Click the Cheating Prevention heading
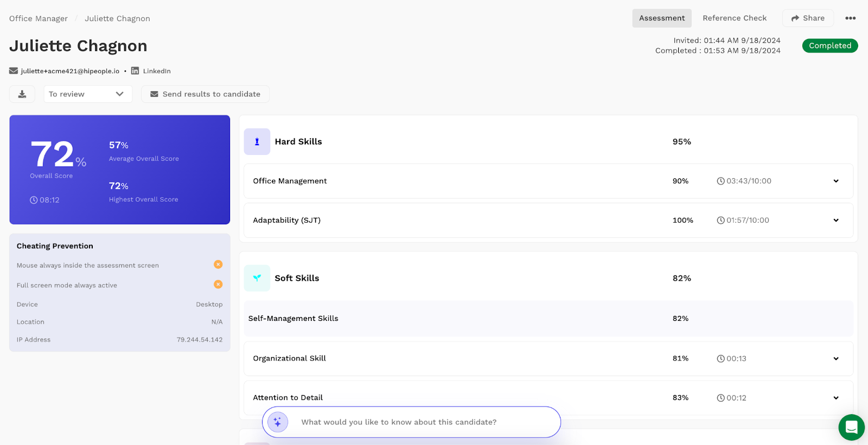The image size is (868, 445). tap(55, 246)
